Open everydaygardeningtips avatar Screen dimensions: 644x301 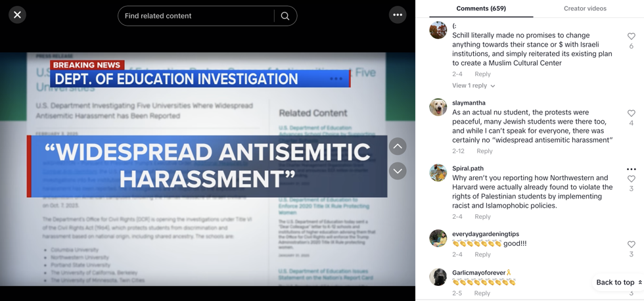pos(438,238)
